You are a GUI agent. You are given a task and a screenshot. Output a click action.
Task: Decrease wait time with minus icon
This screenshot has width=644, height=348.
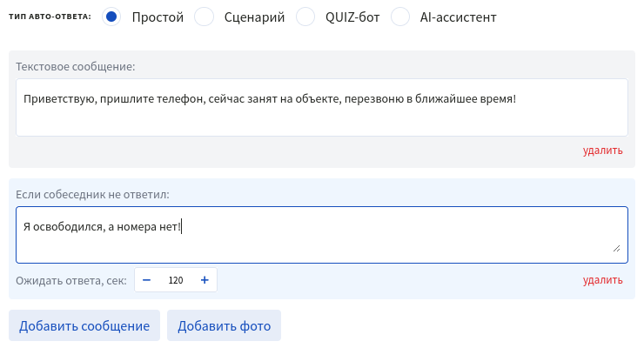click(x=146, y=280)
